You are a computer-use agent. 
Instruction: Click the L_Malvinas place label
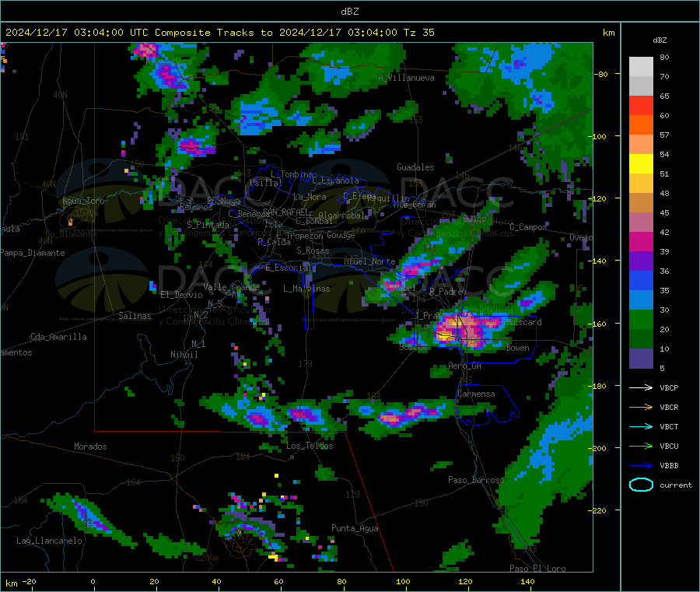click(x=306, y=289)
